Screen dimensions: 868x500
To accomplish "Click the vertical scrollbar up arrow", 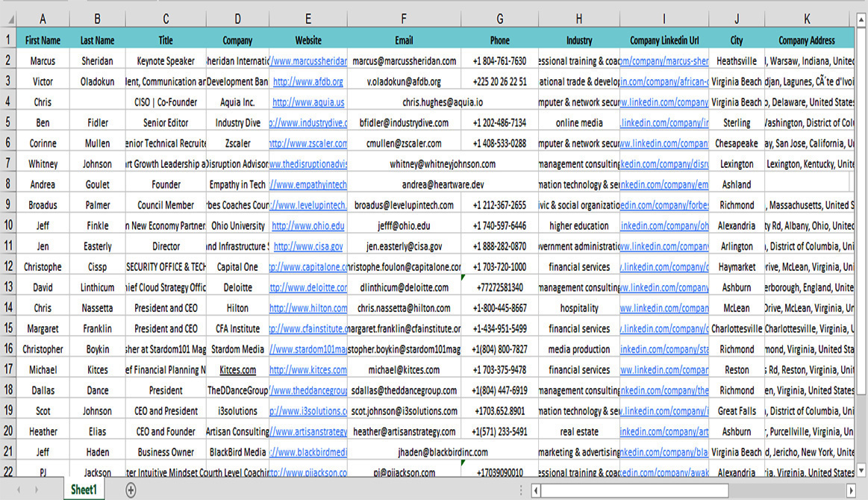I will pyautogui.click(x=861, y=20).
